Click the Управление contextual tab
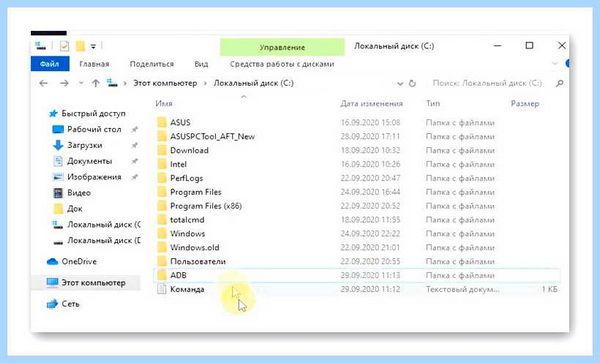This screenshot has width=600, height=363. coord(282,47)
